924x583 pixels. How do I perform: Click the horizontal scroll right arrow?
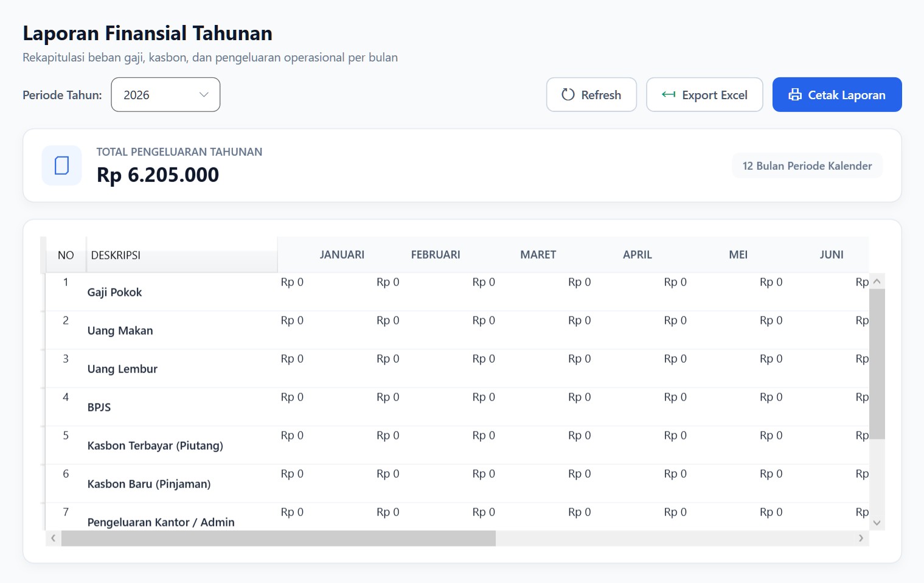[x=861, y=538]
